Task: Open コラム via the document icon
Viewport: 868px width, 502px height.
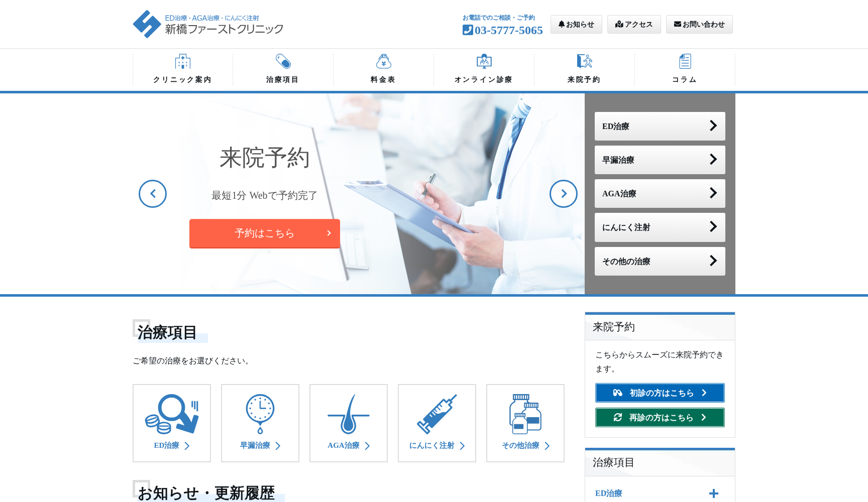Action: [x=685, y=61]
